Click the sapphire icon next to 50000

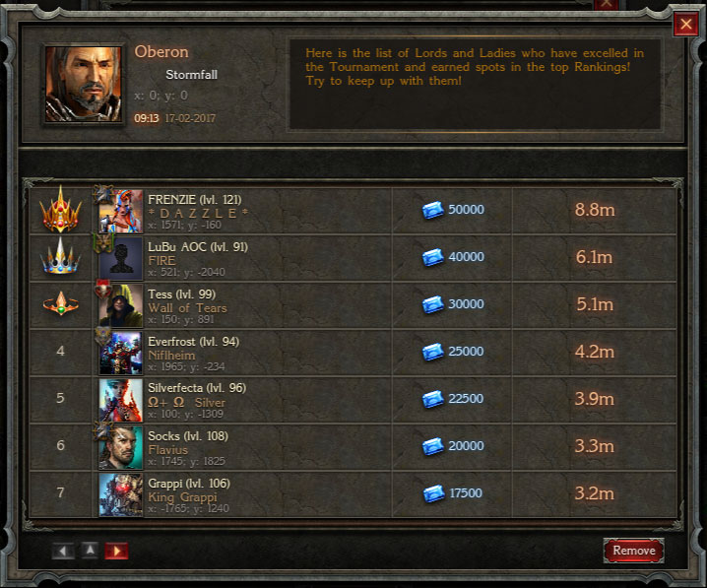pos(433,210)
